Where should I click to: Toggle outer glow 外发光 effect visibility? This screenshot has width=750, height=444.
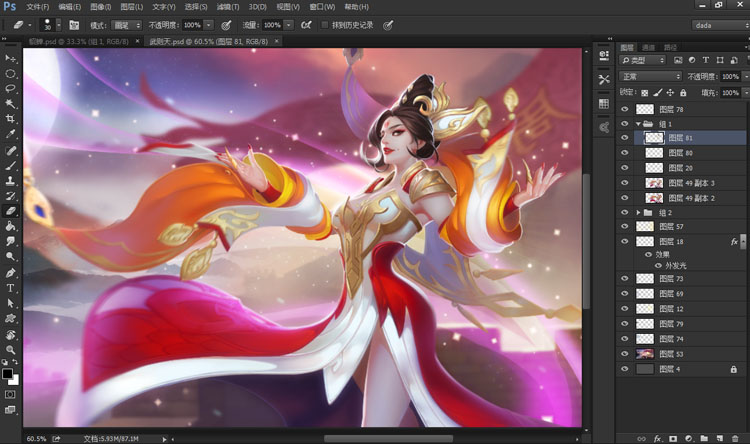(658, 266)
